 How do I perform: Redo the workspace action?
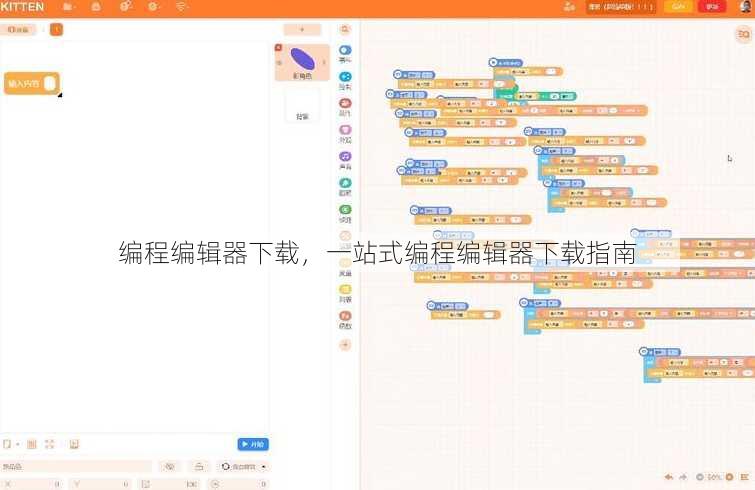pyautogui.click(x=683, y=477)
